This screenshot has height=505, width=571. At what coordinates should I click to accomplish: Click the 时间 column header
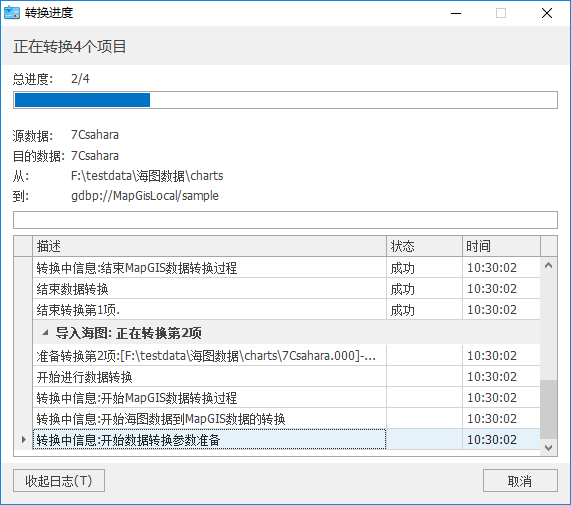(501, 246)
